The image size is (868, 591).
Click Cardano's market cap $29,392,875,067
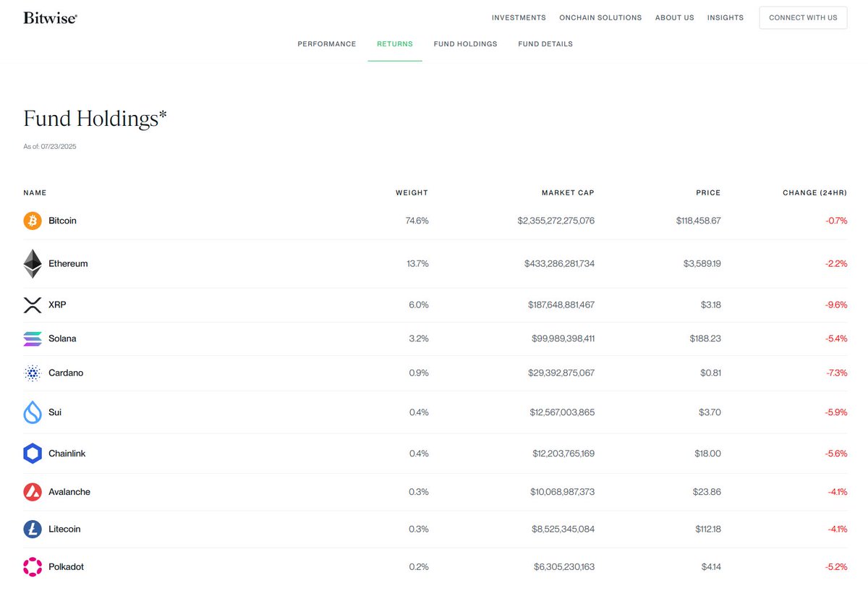(x=561, y=373)
